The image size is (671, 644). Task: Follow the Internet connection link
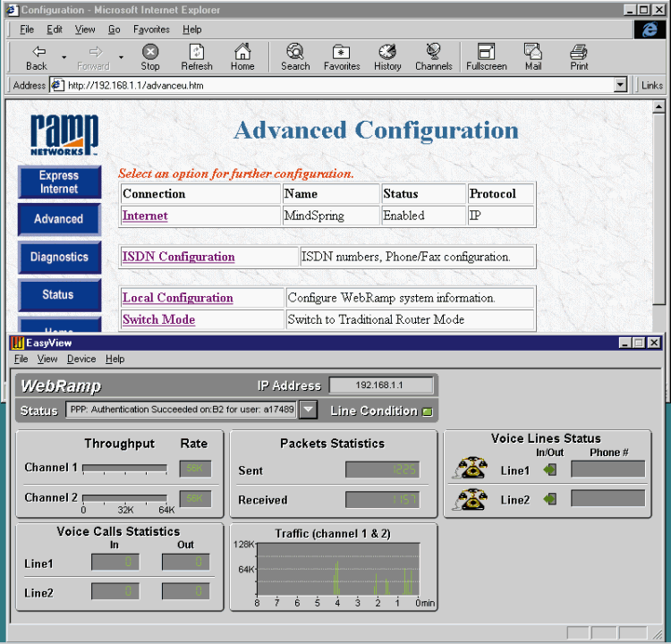(x=145, y=216)
